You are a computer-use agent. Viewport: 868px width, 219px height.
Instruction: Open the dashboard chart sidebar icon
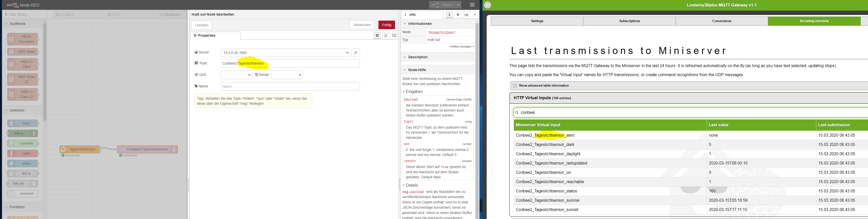(x=466, y=15)
